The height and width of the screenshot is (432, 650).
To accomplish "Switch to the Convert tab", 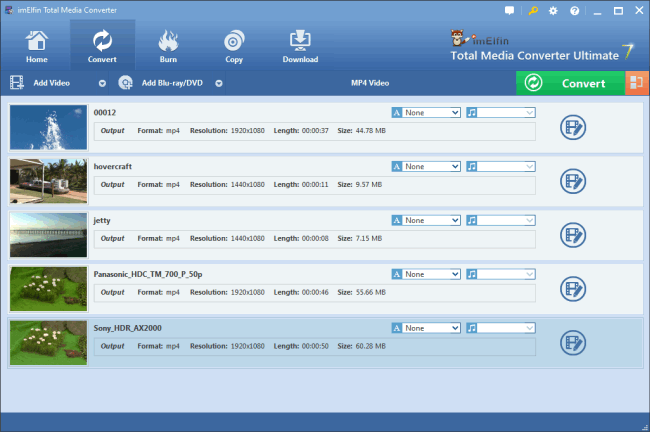I will (102, 45).
